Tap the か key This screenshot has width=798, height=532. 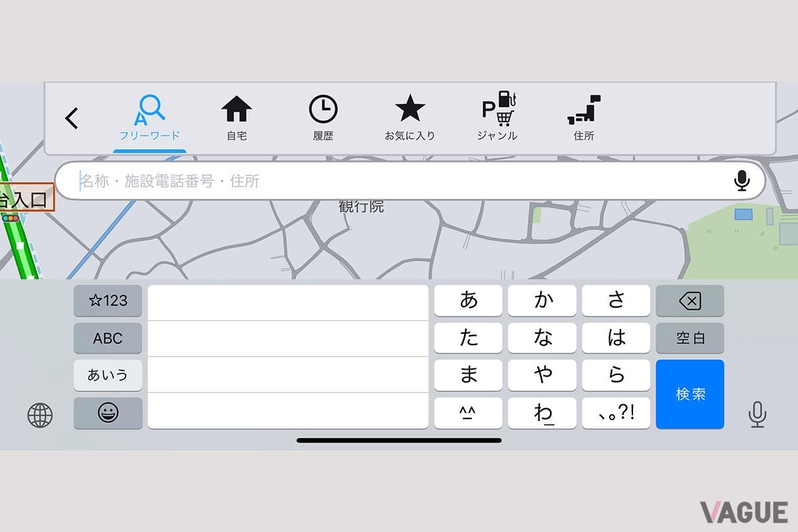542,301
